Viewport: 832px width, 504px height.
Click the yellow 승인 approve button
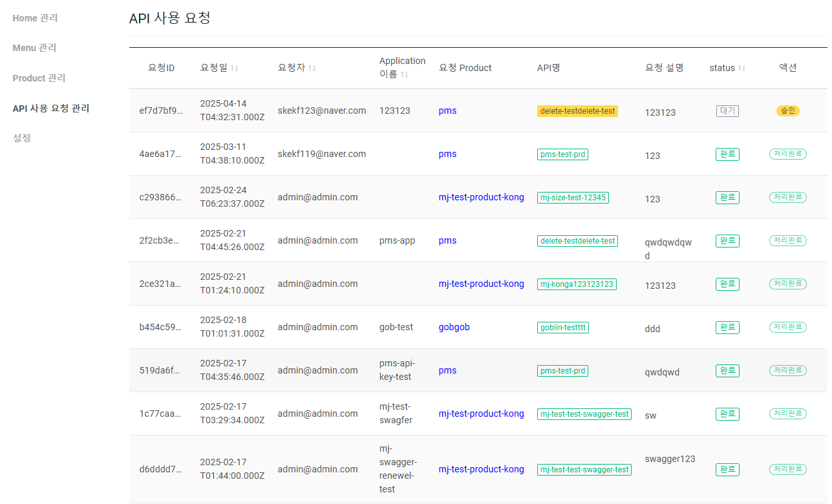(788, 110)
